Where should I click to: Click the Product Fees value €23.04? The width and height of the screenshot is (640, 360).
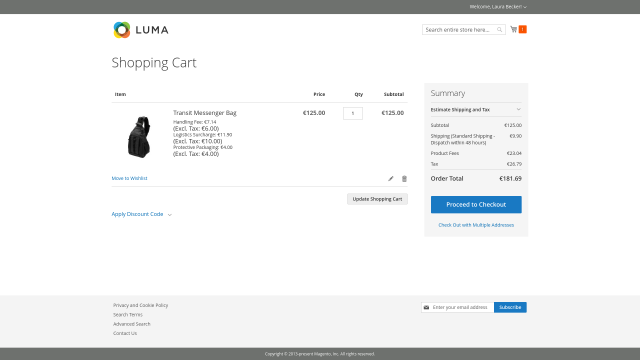[514, 153]
